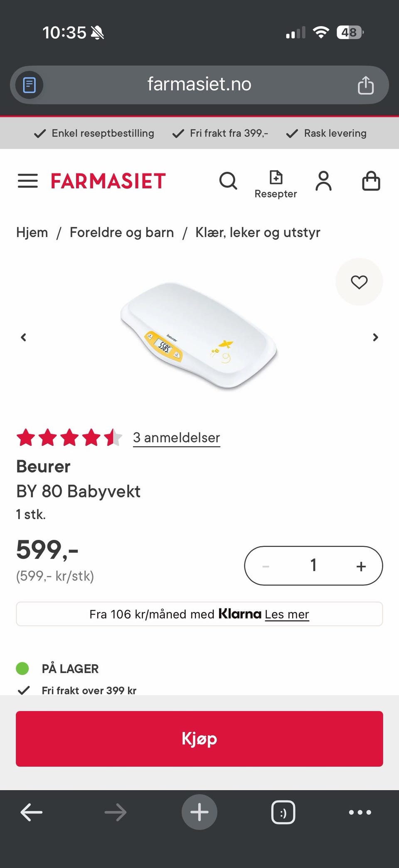Tap the browser share icon

coord(366,85)
